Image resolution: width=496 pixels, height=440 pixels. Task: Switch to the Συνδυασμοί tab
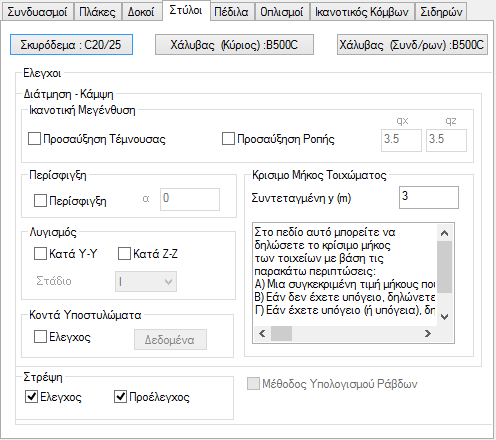pos(37,12)
